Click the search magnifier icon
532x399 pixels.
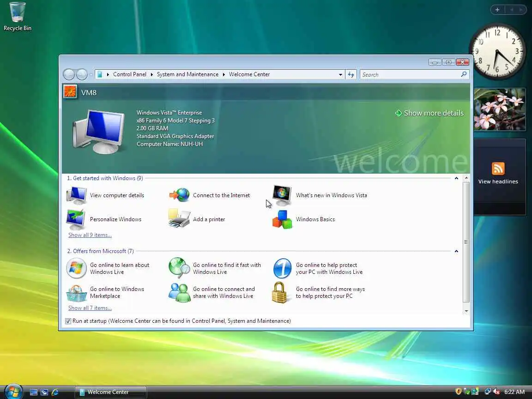pyautogui.click(x=464, y=74)
